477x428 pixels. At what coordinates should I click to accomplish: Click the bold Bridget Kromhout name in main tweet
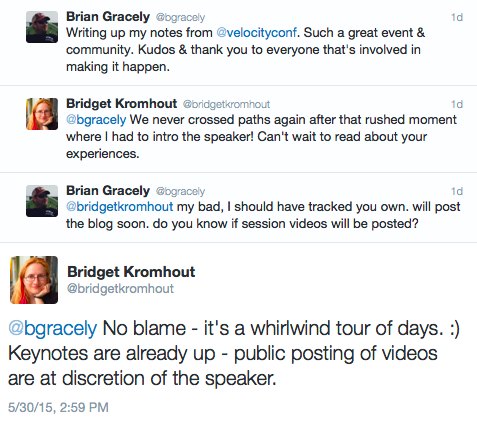pos(131,272)
